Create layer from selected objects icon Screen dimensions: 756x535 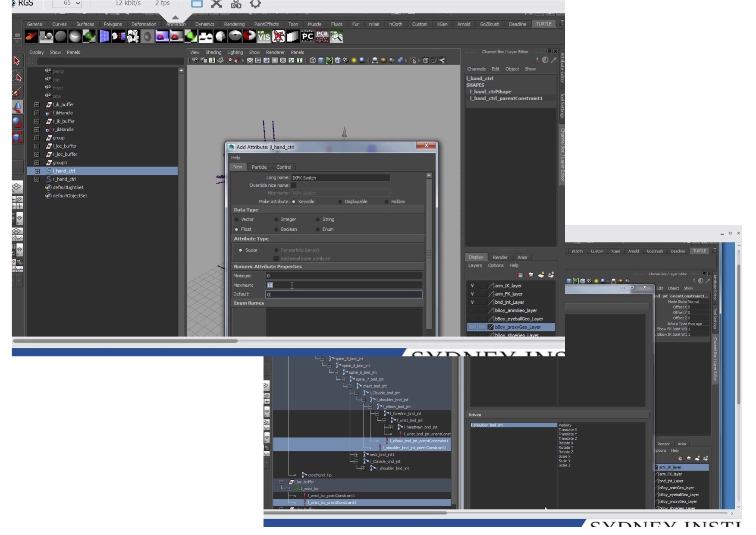pyautogui.click(x=551, y=275)
